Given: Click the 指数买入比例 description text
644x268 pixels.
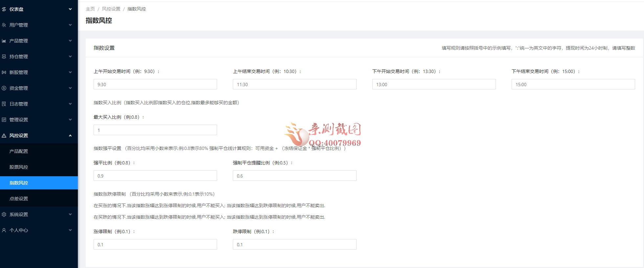Looking at the screenshot, I should 167,103.
